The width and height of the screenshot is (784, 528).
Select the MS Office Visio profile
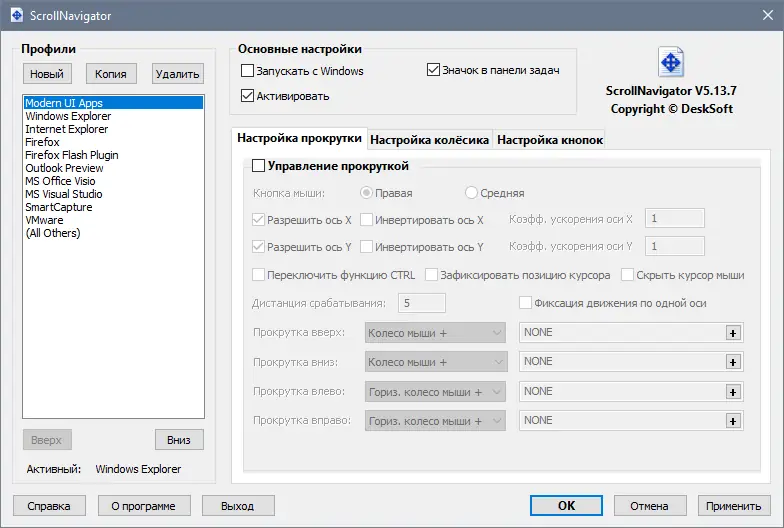coord(114,181)
